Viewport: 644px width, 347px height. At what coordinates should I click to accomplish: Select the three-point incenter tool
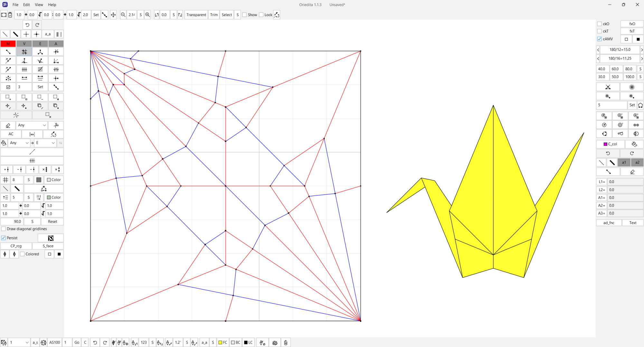[x=40, y=52]
